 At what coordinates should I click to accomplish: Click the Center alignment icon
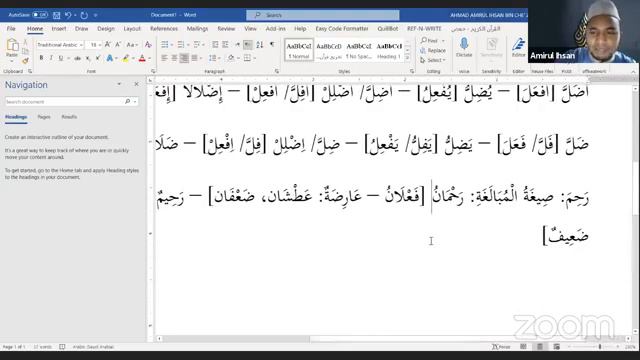[174, 58]
